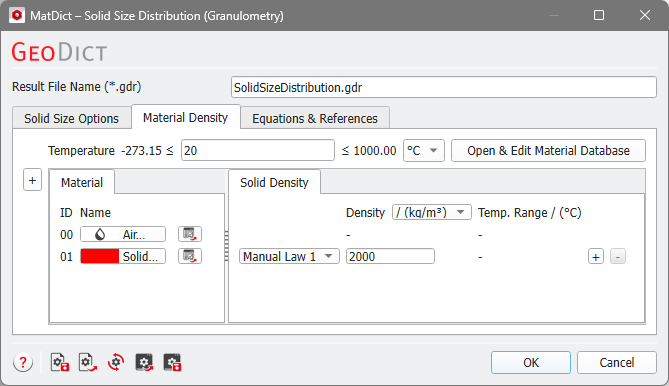Click the '-273.15 ≤' lower limit text
669x386 pixels.
click(x=148, y=151)
